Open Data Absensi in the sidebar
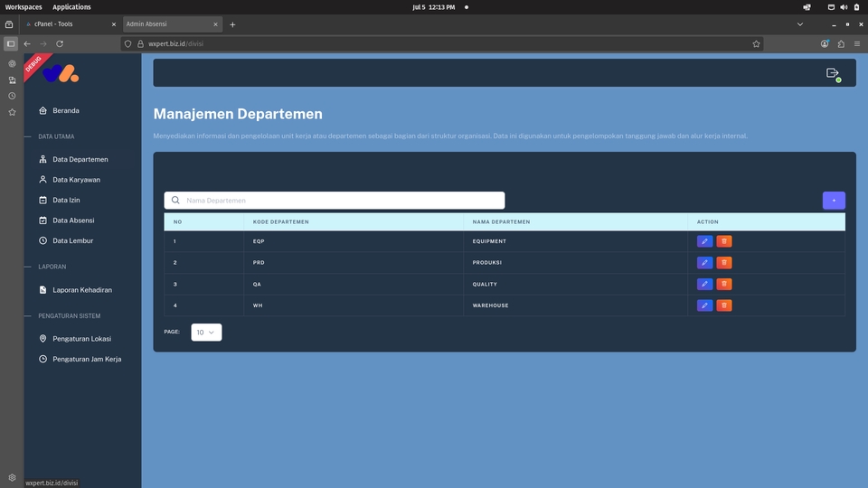Image resolution: width=868 pixels, height=488 pixels. pos(73,221)
